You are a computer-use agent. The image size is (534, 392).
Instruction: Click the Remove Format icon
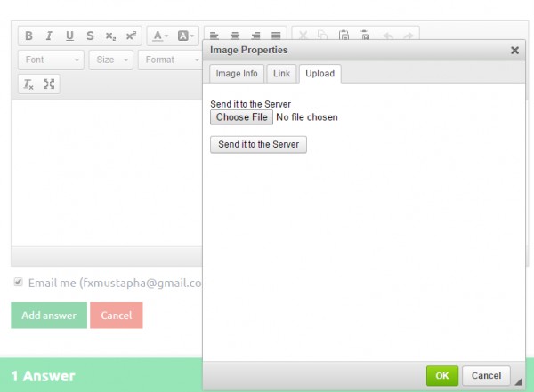[28, 84]
